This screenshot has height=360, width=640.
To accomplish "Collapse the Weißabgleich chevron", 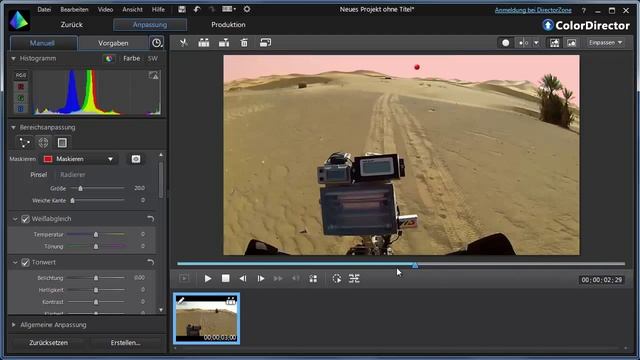I will 15,219.
